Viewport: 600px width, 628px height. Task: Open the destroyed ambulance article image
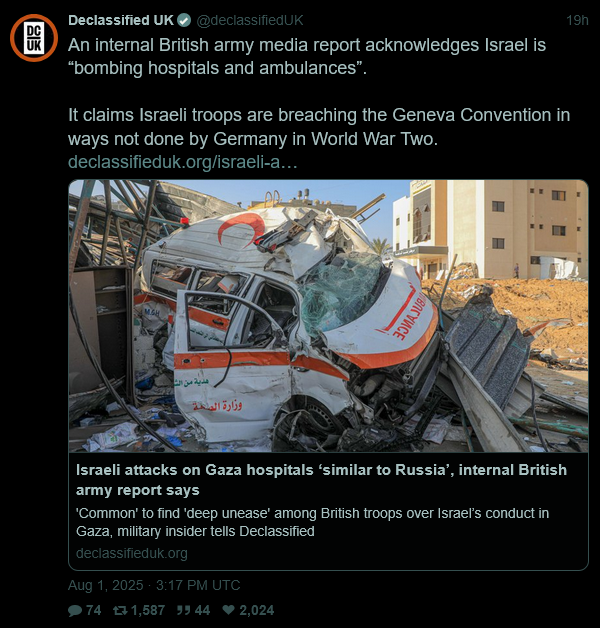(328, 316)
